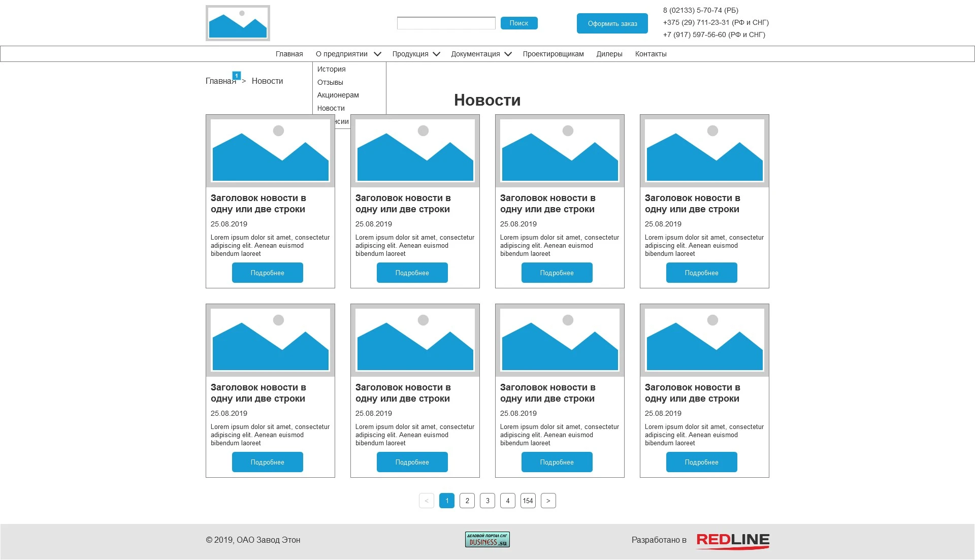This screenshot has width=975, height=560.
Task: Click the Оформить заказ button
Action: pos(612,23)
